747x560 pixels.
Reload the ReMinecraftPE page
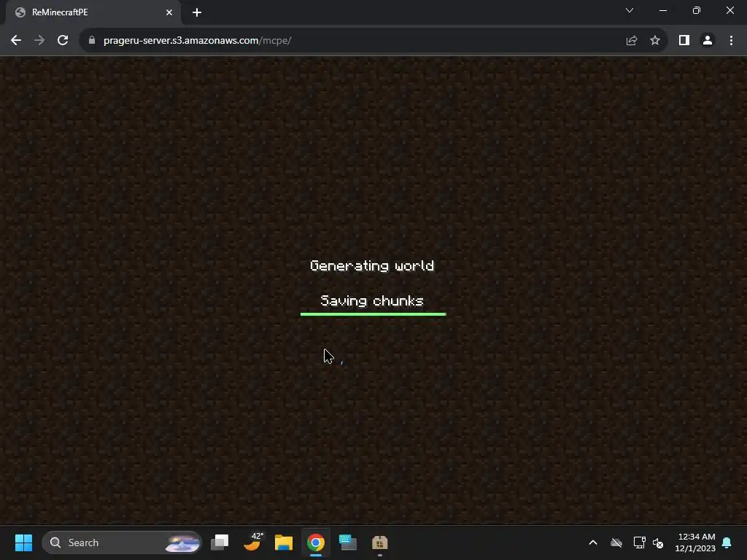click(x=63, y=41)
